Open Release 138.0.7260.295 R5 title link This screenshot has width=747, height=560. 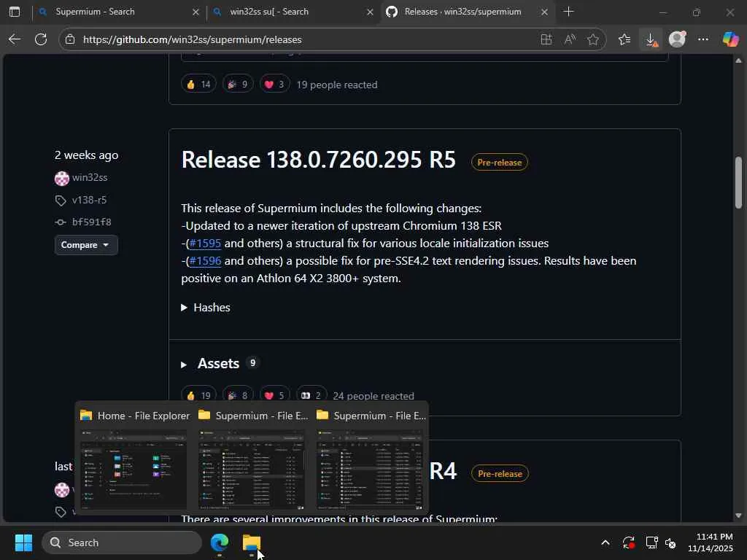tap(318, 160)
